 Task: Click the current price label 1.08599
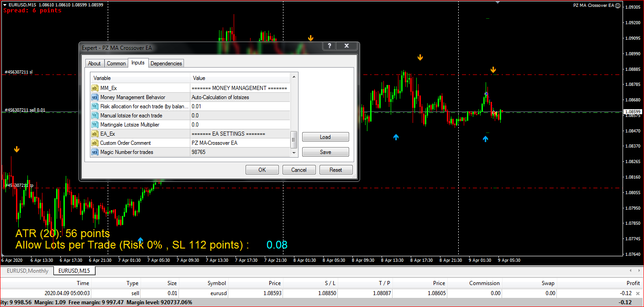point(633,111)
